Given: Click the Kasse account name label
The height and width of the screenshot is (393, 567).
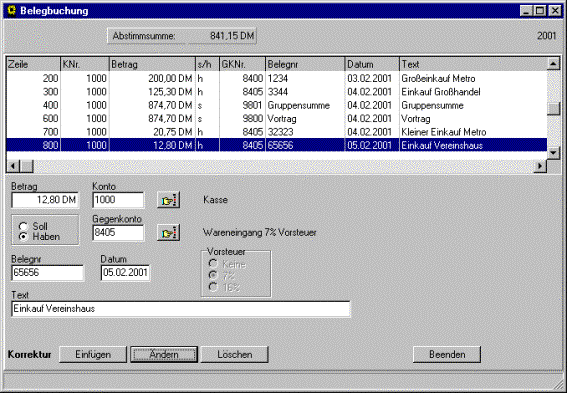Looking at the screenshot, I should click(216, 200).
